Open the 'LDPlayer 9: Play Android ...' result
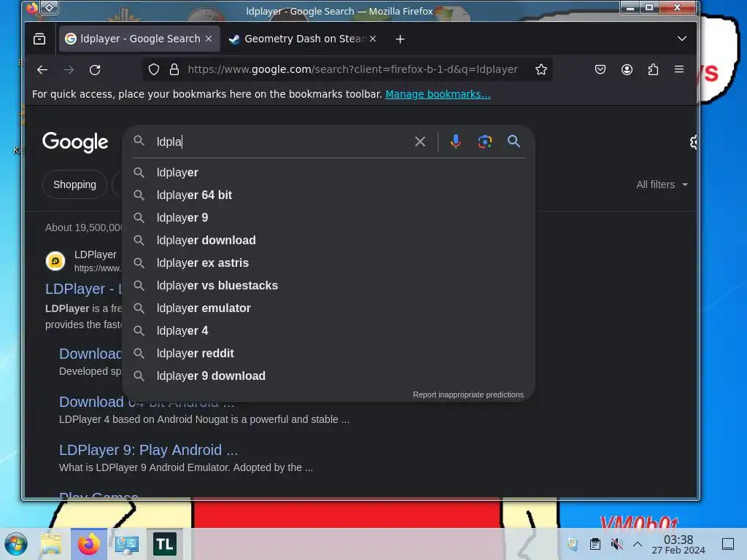Image resolution: width=747 pixels, height=560 pixels. pyautogui.click(x=148, y=450)
